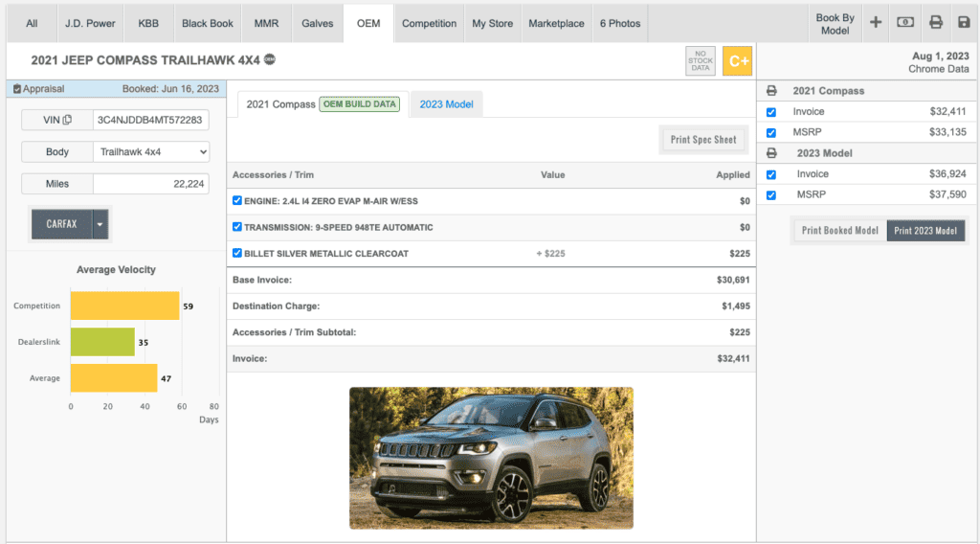
Task: Click printer icon next to 2021 Compass
Action: 771,91
